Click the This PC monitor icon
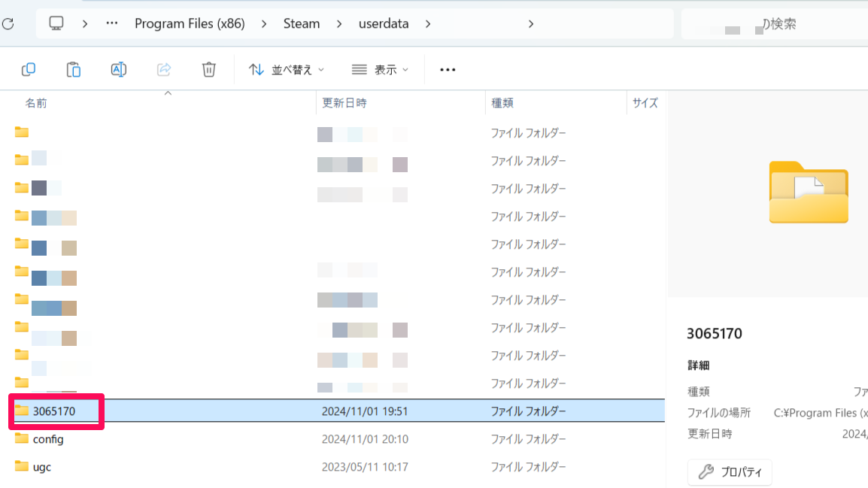868x488 pixels. coord(56,23)
